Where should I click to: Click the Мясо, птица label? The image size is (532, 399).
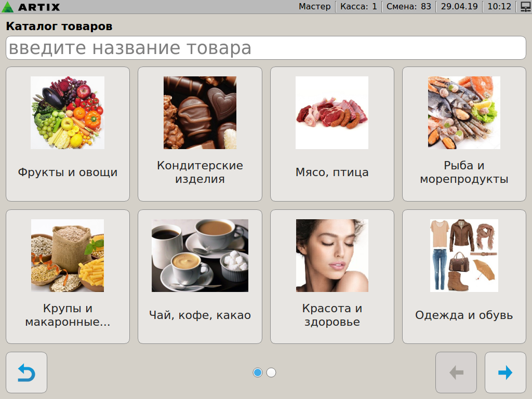coord(332,172)
